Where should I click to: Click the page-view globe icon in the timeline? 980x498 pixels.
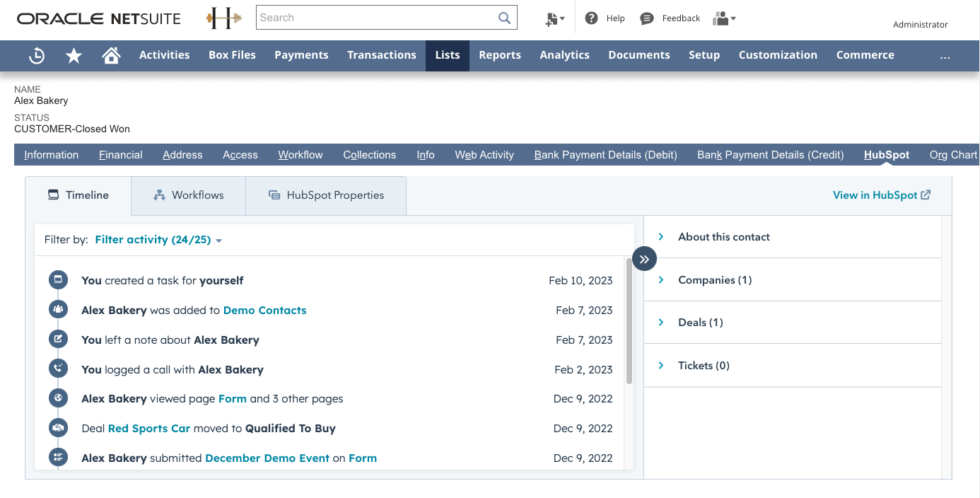[57, 398]
